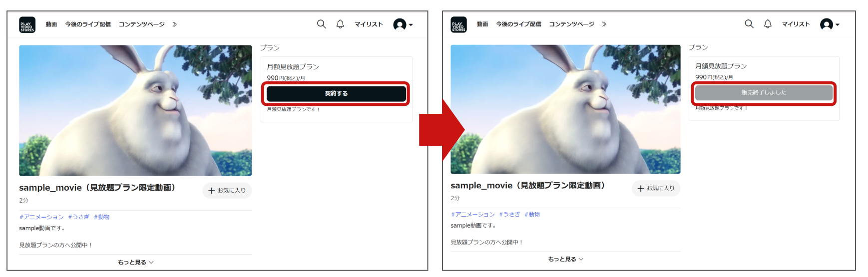The width and height of the screenshot is (868, 277).
Task: Click the search magnifier icon in left screenshot
Action: [x=321, y=24]
